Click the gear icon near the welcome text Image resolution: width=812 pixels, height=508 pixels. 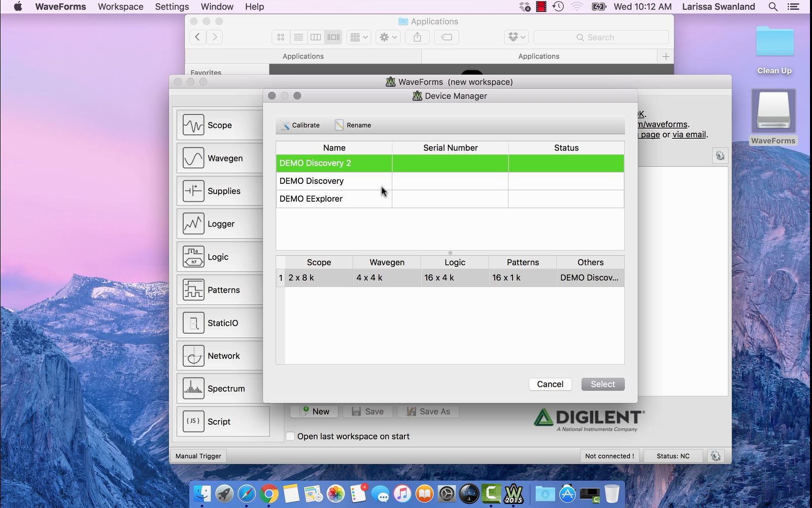click(720, 156)
